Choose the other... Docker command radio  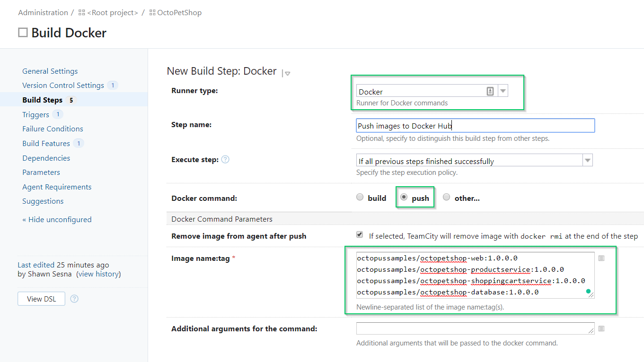coord(447,198)
